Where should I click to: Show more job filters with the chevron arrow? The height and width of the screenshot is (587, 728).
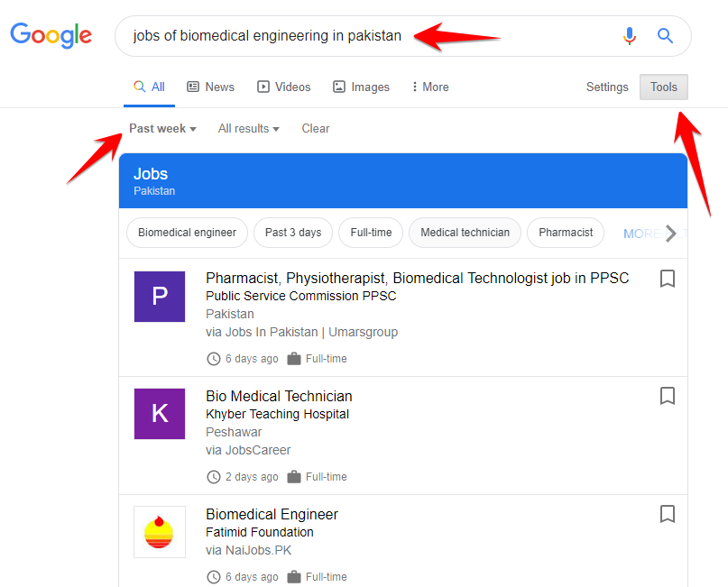(670, 233)
